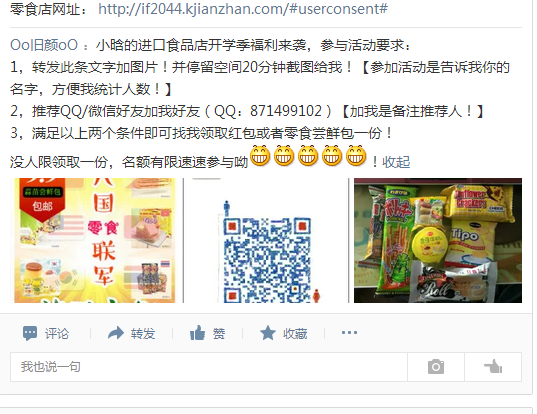537x414 pixels.
Task: Click the camera icon in comment box
Action: (x=436, y=367)
